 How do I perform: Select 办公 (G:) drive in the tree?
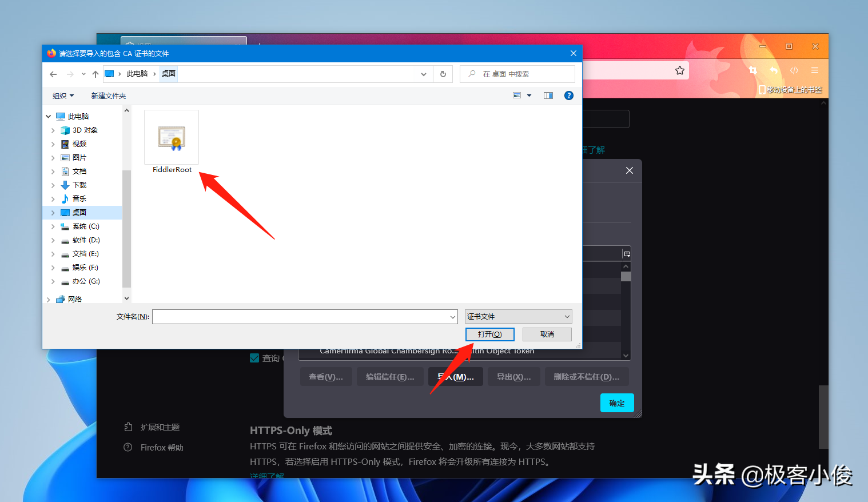[x=86, y=281]
